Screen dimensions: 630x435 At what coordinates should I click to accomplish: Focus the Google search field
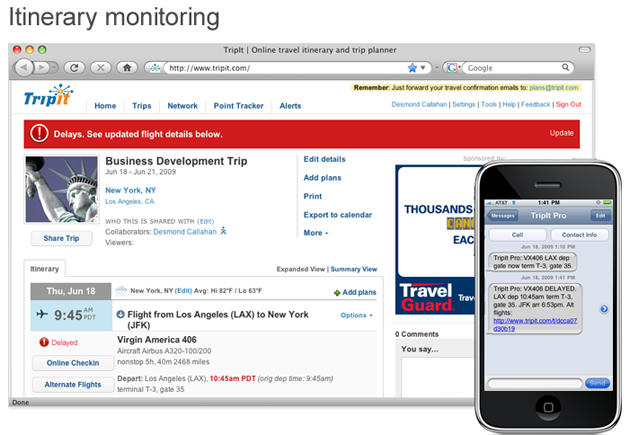pyautogui.click(x=513, y=68)
